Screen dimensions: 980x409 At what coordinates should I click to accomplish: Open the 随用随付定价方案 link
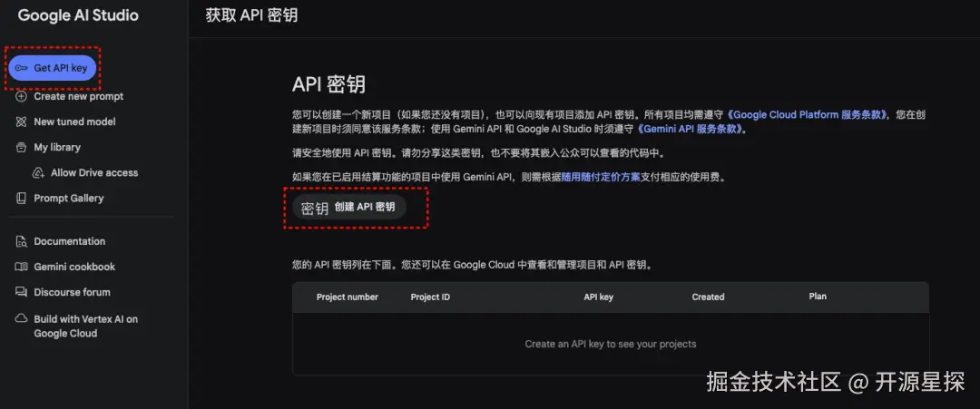601,178
